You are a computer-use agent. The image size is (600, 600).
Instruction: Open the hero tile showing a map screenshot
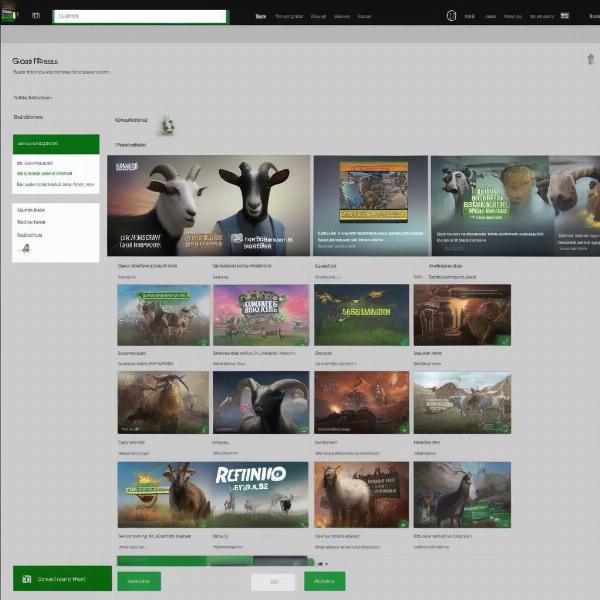[x=371, y=205]
